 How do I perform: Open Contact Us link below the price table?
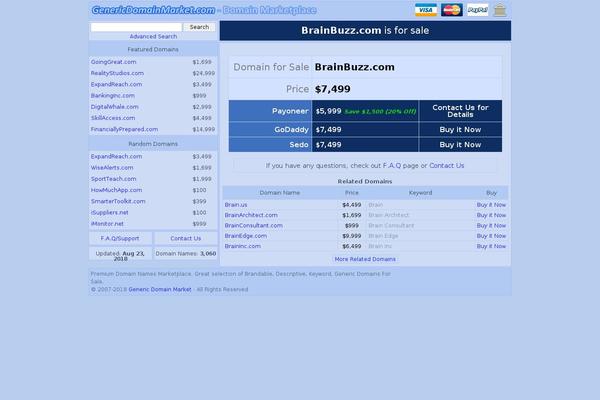[x=447, y=166]
